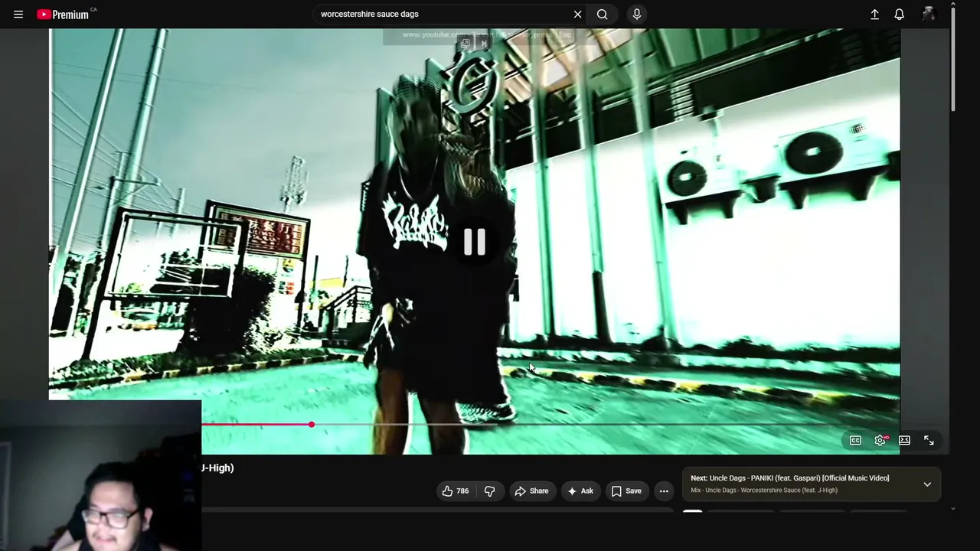
Task: Open the player settings gear
Action: pos(880,441)
